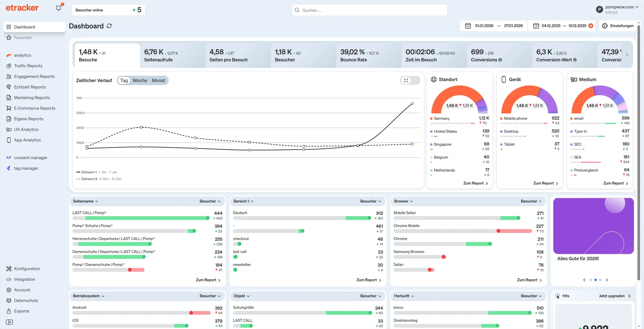
Task: Select Traffic Reports in the sidebar
Action: pos(28,66)
